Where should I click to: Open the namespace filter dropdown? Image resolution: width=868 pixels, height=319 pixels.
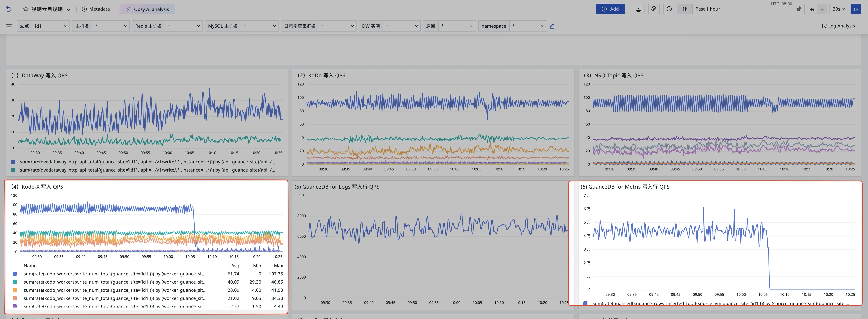pyautogui.click(x=527, y=26)
